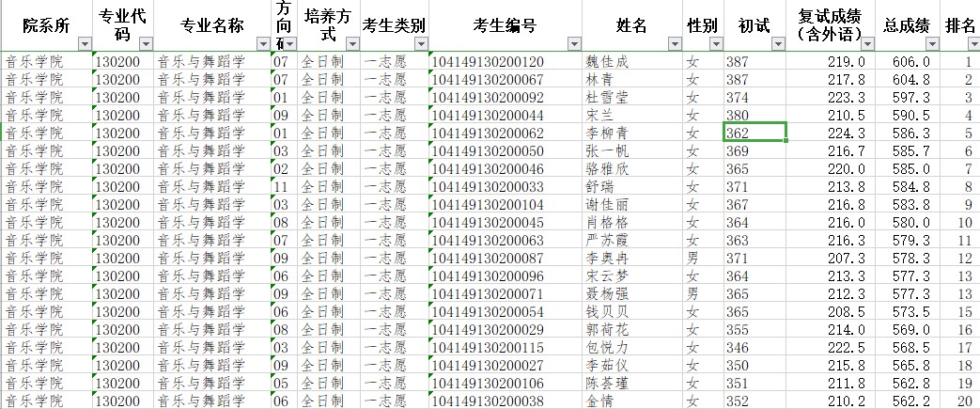Expand the 考生类别 filter dropdown
This screenshot has height=409, width=980.
(x=419, y=44)
